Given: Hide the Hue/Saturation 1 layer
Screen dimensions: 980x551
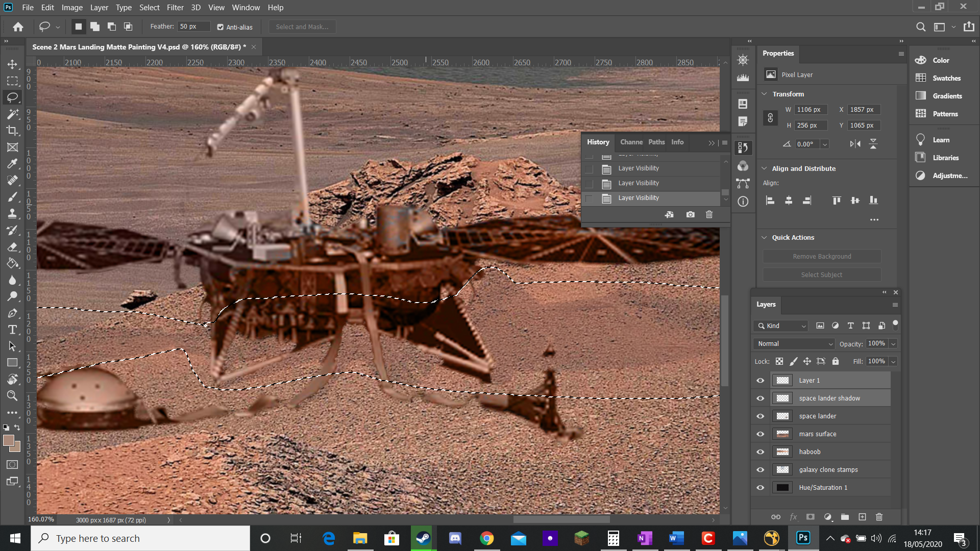Looking at the screenshot, I should [760, 488].
